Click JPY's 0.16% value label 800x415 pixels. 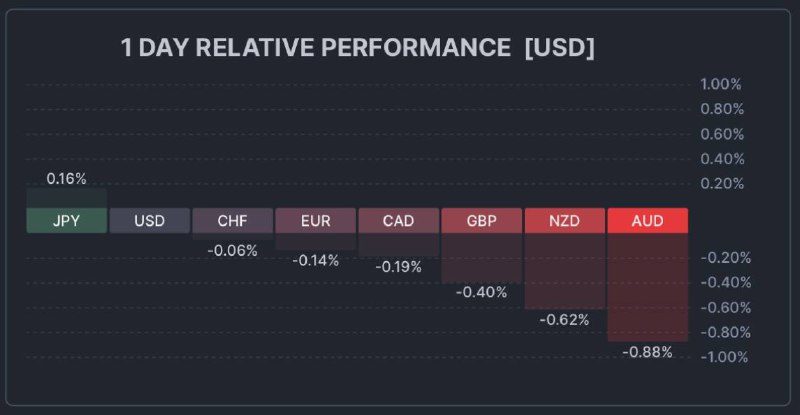pyautogui.click(x=67, y=178)
